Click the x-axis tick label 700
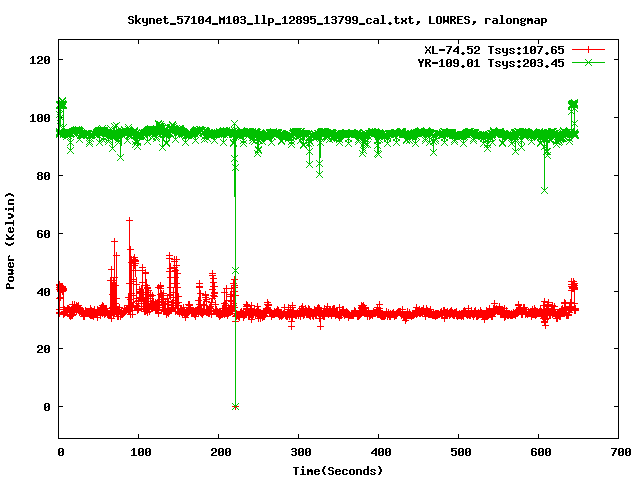Image resolution: width=640 pixels, height=480 pixels. coord(620,452)
